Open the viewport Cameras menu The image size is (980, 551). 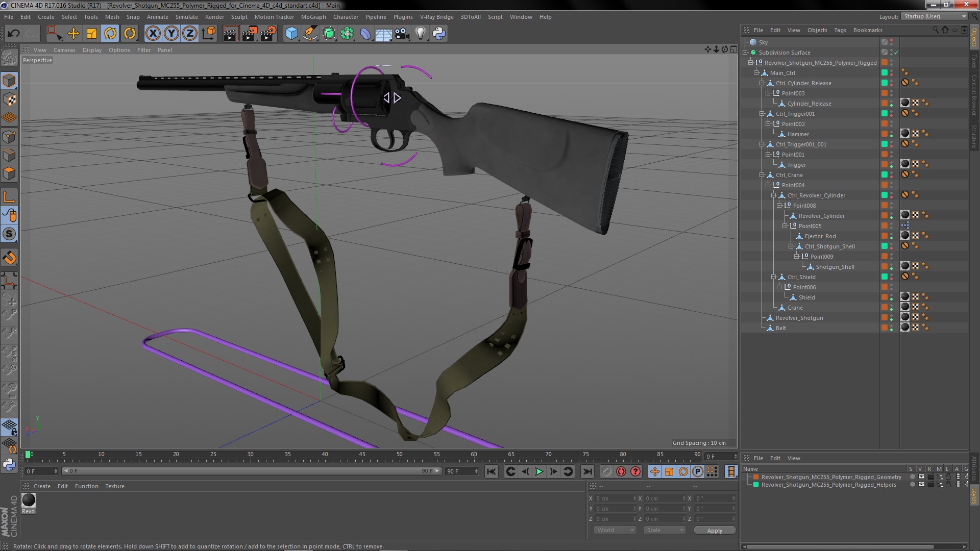click(x=64, y=50)
